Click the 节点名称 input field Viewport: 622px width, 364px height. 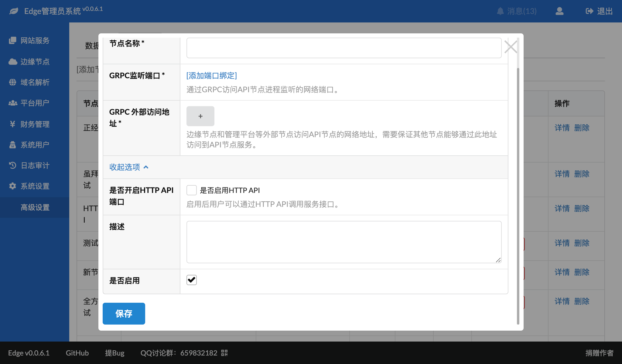[x=344, y=48]
